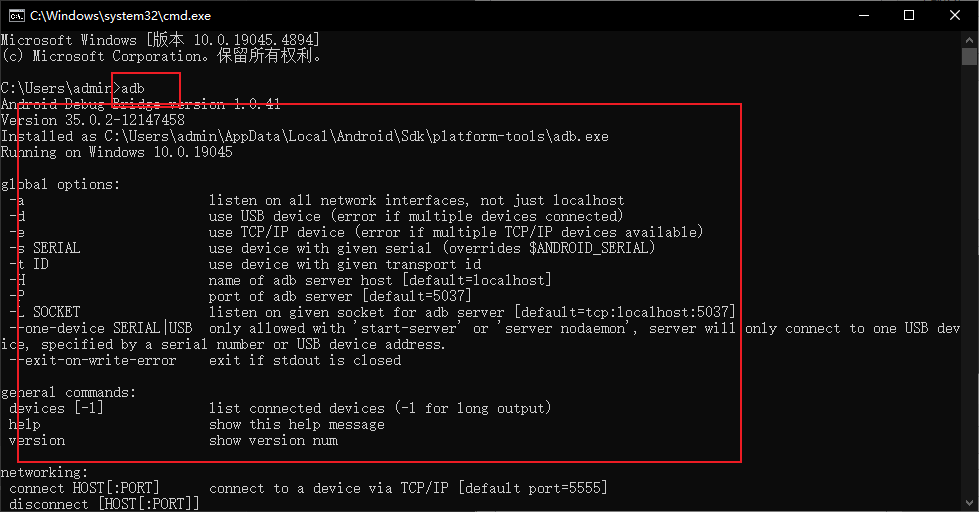Click the 'disconnect [HOST[:PORT]]' command text
Viewport: 979px width, 512px height.
click(104, 504)
